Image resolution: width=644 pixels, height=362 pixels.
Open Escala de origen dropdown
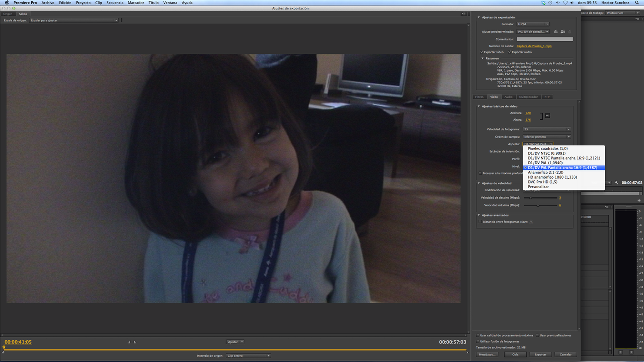[73, 20]
